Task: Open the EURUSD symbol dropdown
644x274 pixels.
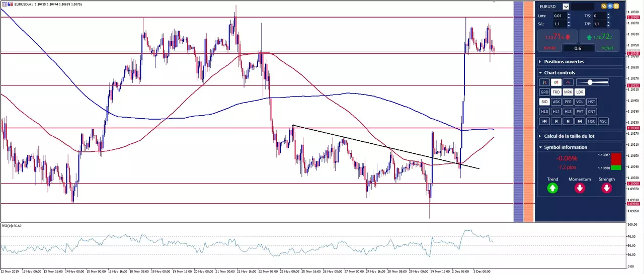Action: click(x=566, y=7)
